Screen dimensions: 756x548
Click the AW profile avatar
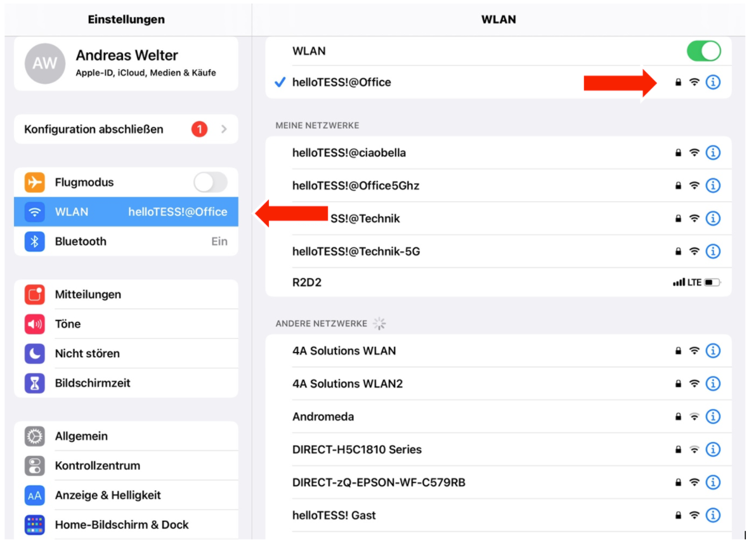(45, 63)
